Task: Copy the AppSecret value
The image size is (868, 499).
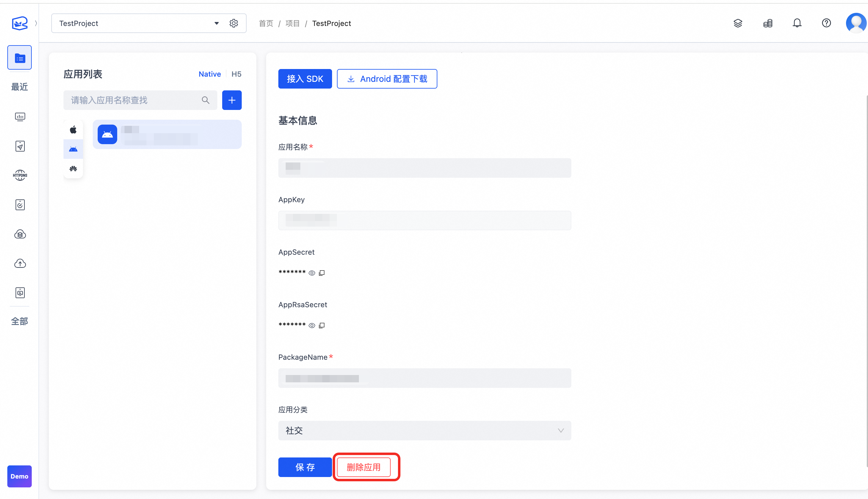Action: 321,273
